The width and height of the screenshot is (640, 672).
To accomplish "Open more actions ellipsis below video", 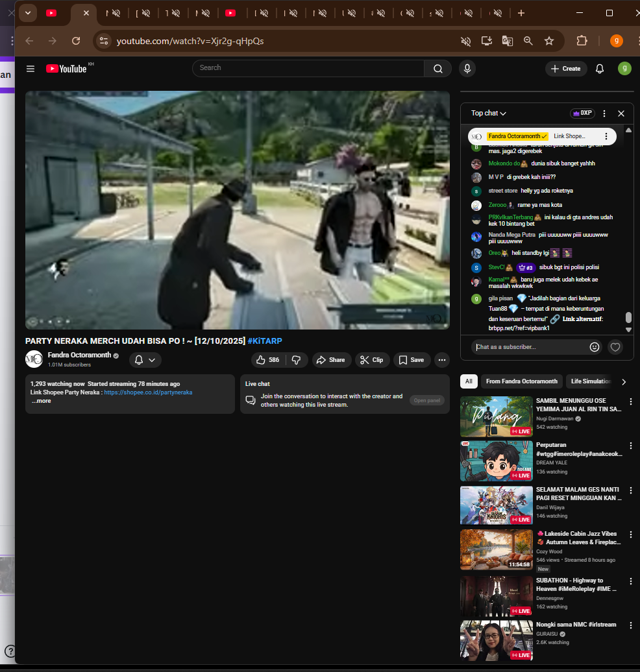I will pos(442,360).
